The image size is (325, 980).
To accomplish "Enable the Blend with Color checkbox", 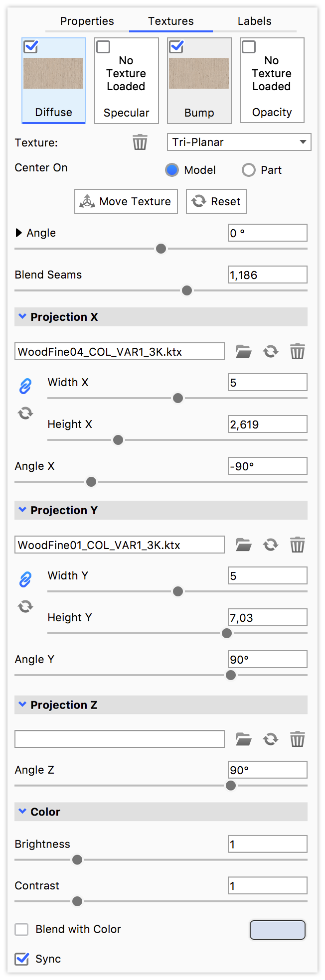I will 22,929.
